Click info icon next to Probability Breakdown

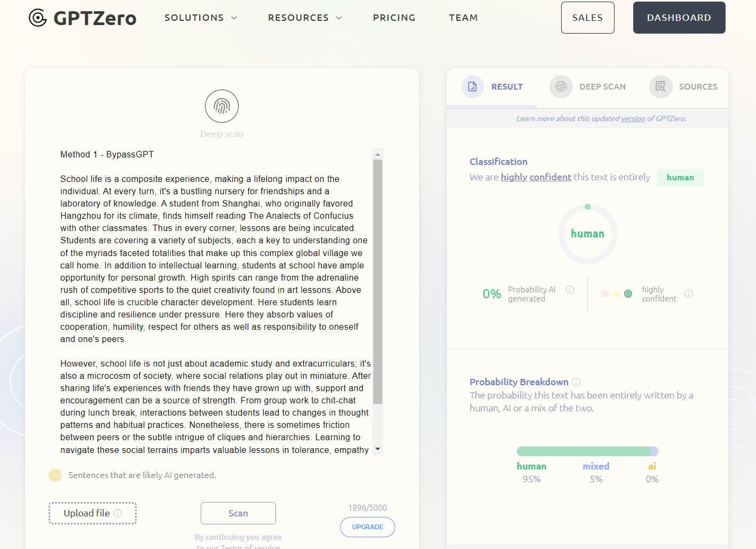pos(576,382)
